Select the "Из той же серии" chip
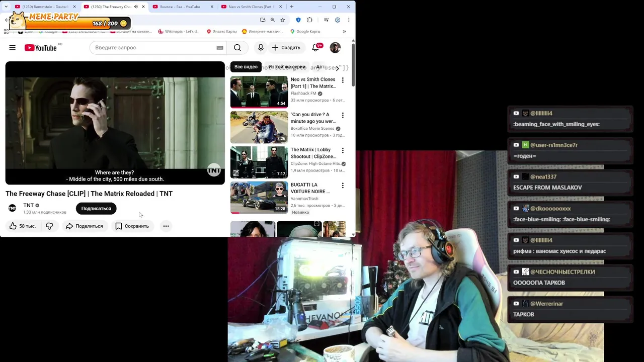 tap(287, 67)
